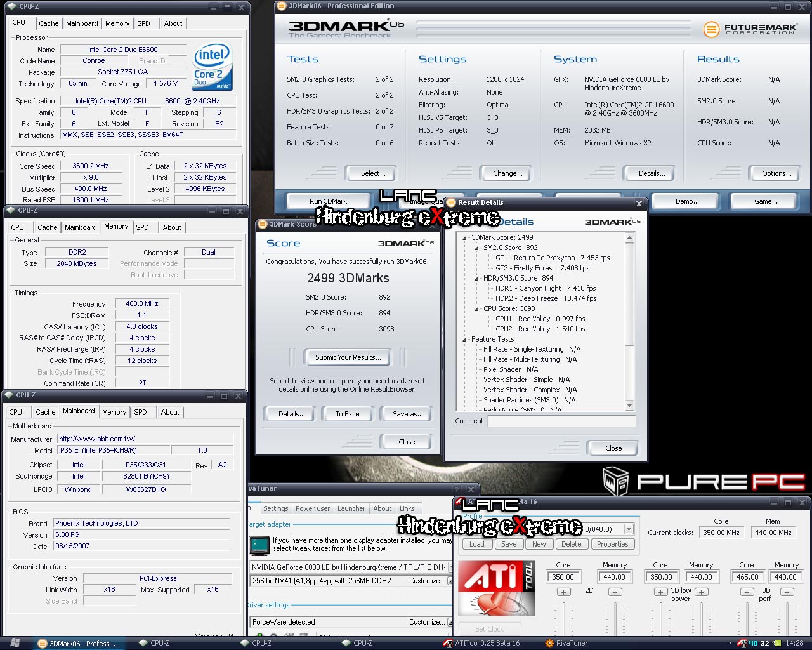Increase 3D perf Core clock with plus button

click(x=747, y=592)
